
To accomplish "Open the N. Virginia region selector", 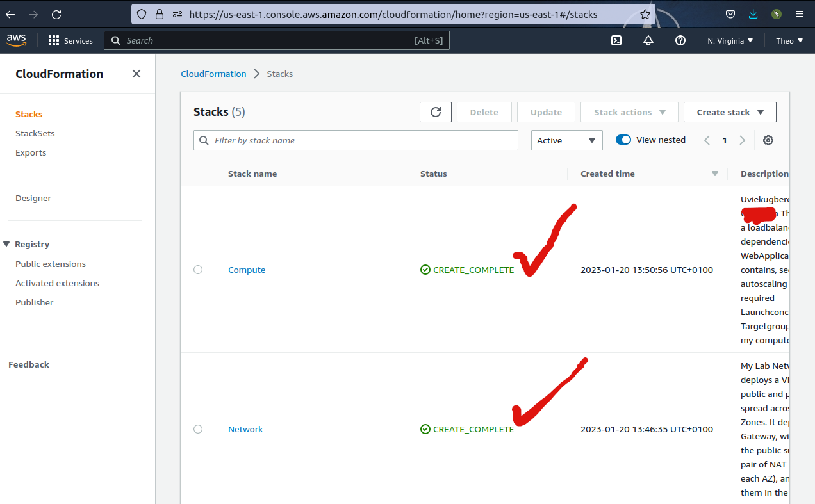I will [730, 40].
